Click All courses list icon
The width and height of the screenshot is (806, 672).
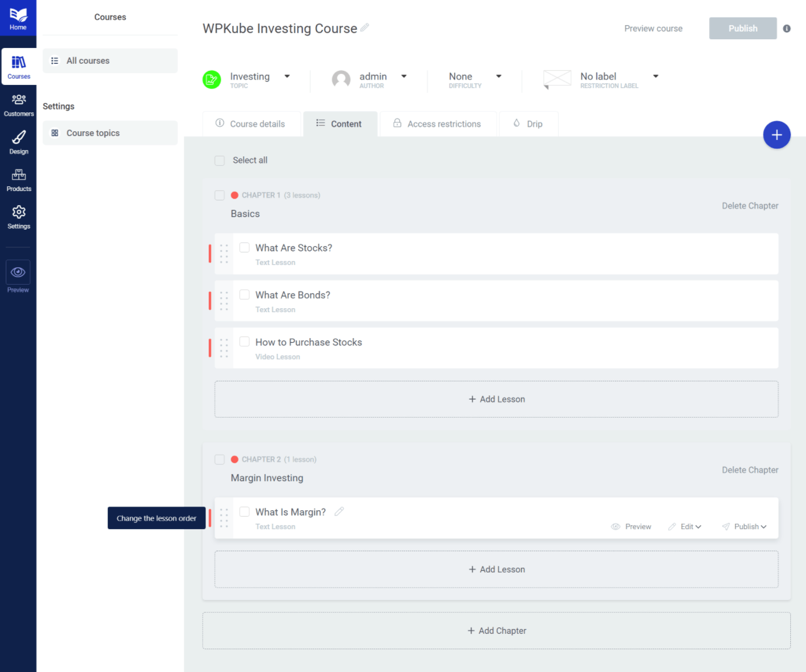[x=55, y=60]
